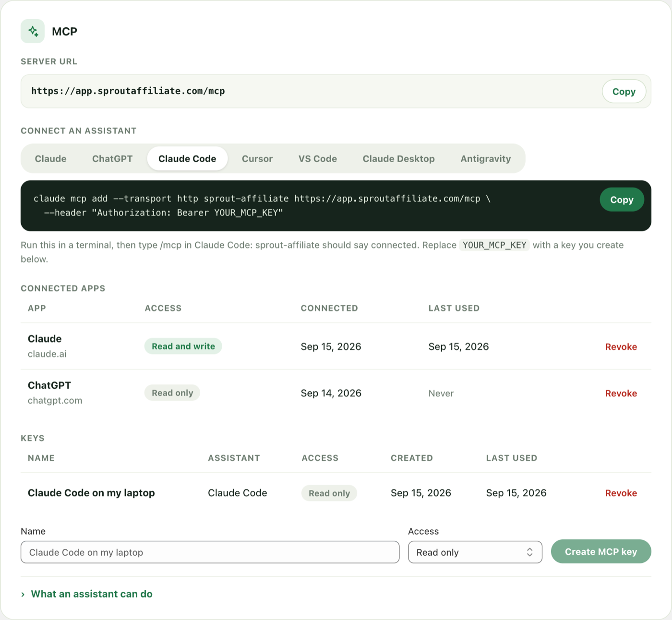Screen dimensions: 672x620
Task: Open the Access dropdown
Action: pyautogui.click(x=475, y=552)
